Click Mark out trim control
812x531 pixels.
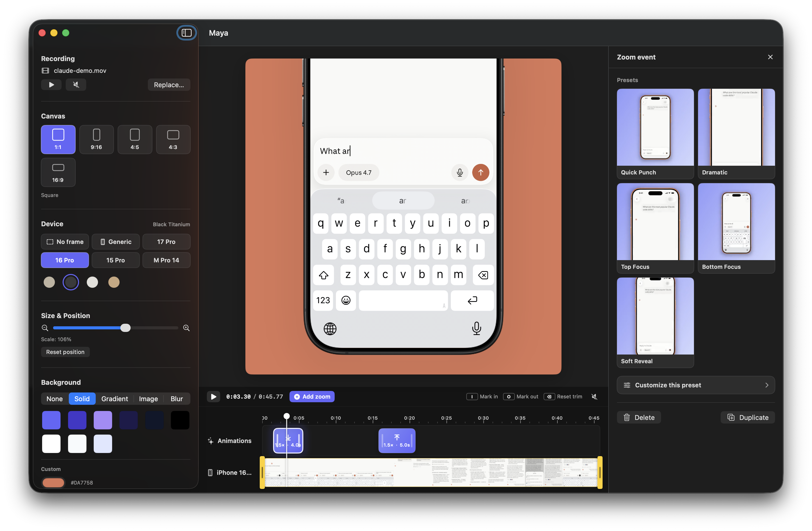point(521,396)
